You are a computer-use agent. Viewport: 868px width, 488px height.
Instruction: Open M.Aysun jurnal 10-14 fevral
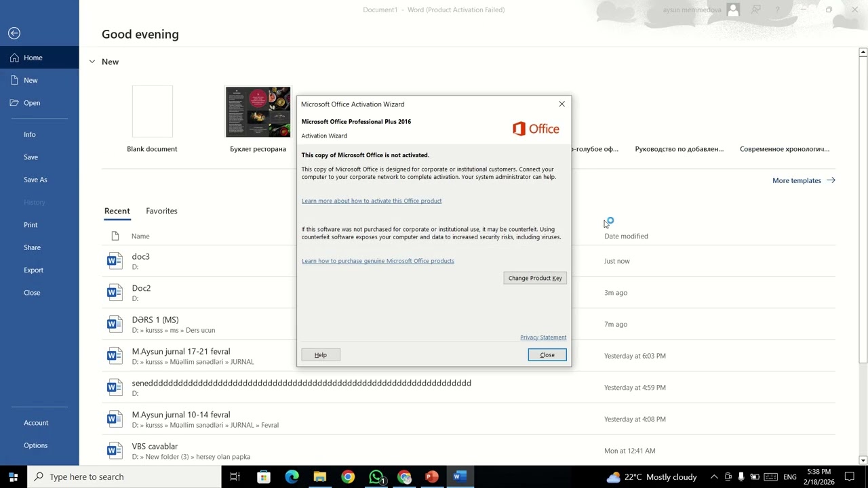181,415
